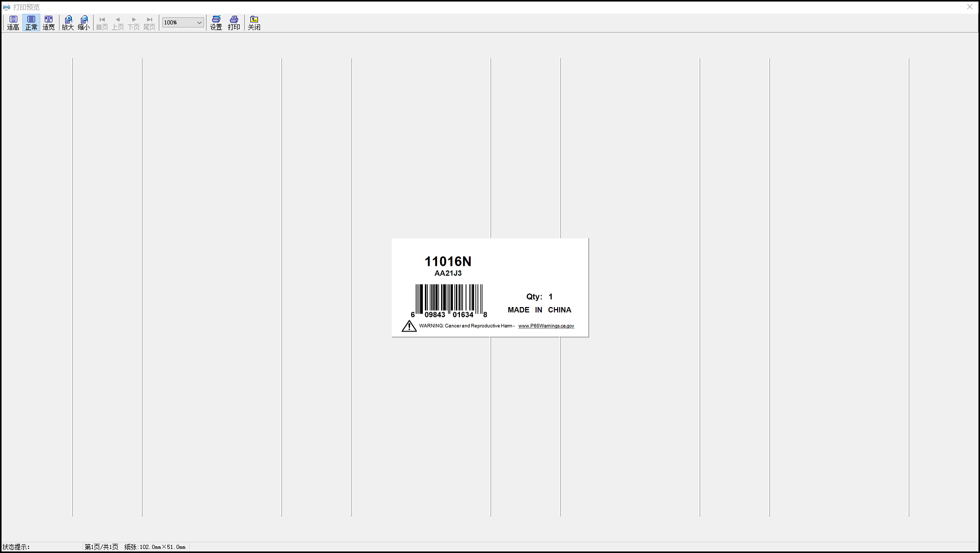Go to first page with 首页
This screenshot has height=553, width=980.
tap(102, 23)
